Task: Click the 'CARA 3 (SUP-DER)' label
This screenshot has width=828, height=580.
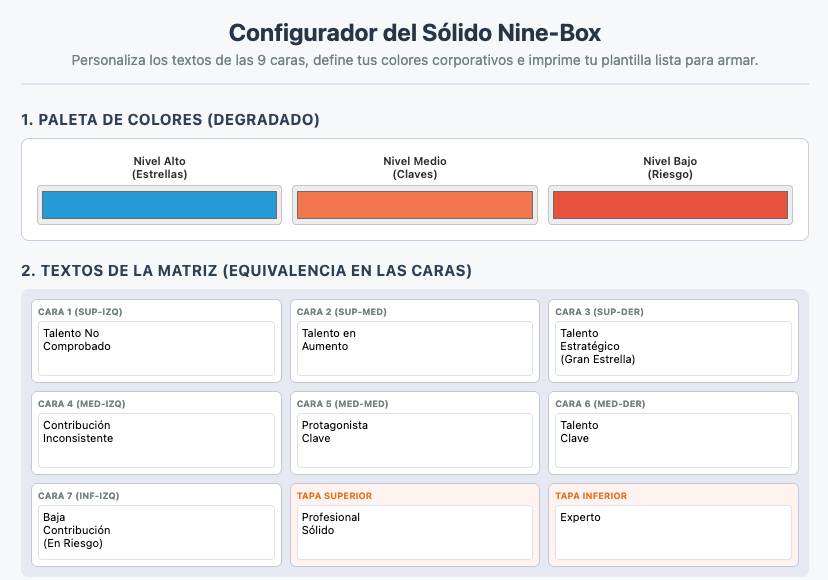Action: click(x=599, y=312)
